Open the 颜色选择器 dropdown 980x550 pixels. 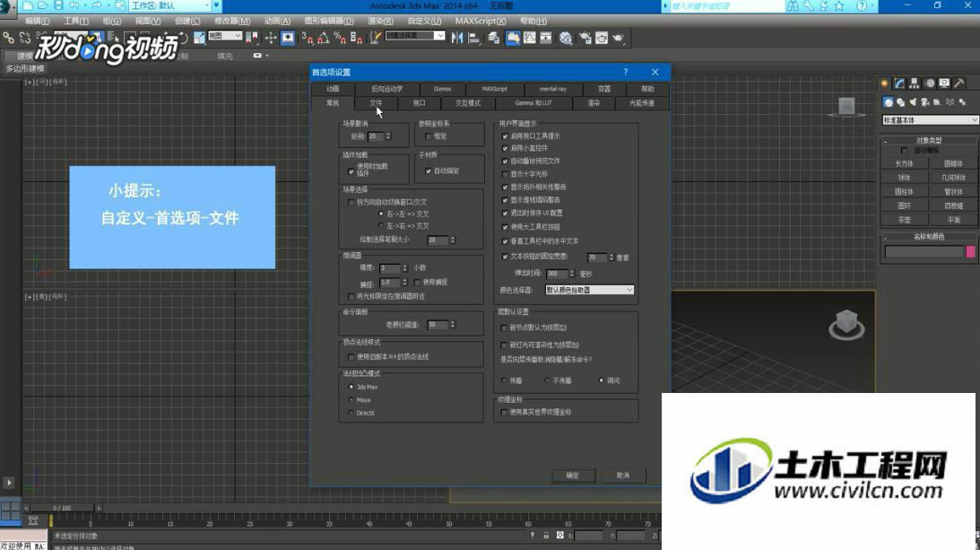589,290
